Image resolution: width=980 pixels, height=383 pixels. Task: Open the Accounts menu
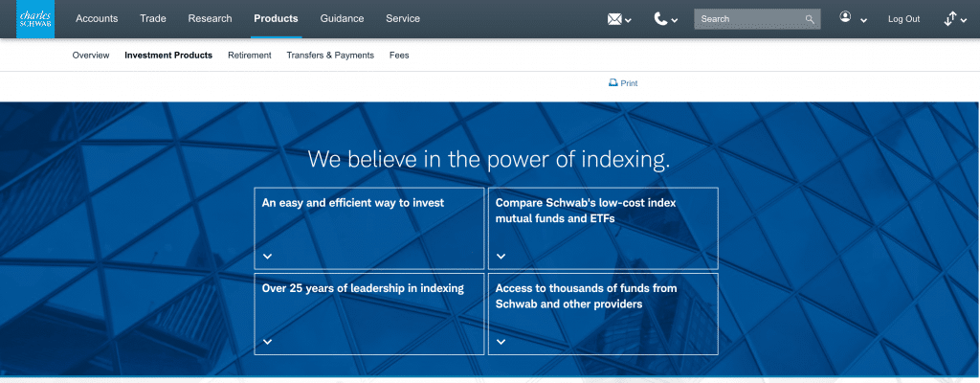coord(97,19)
